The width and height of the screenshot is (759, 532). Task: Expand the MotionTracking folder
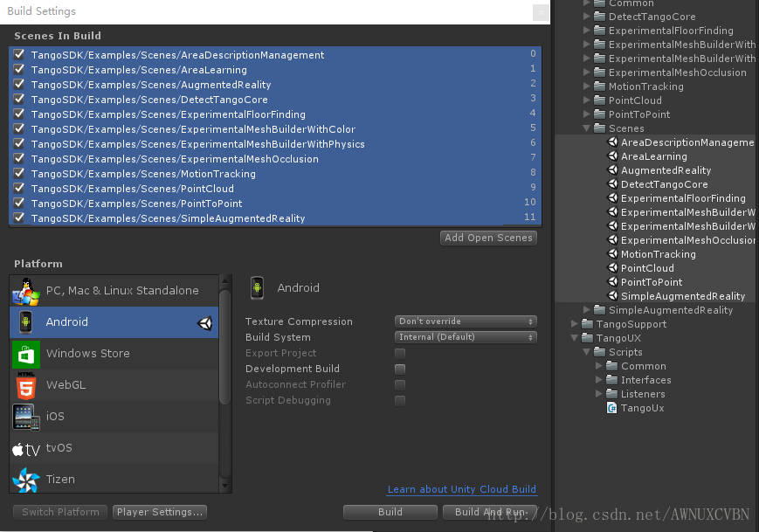(586, 86)
